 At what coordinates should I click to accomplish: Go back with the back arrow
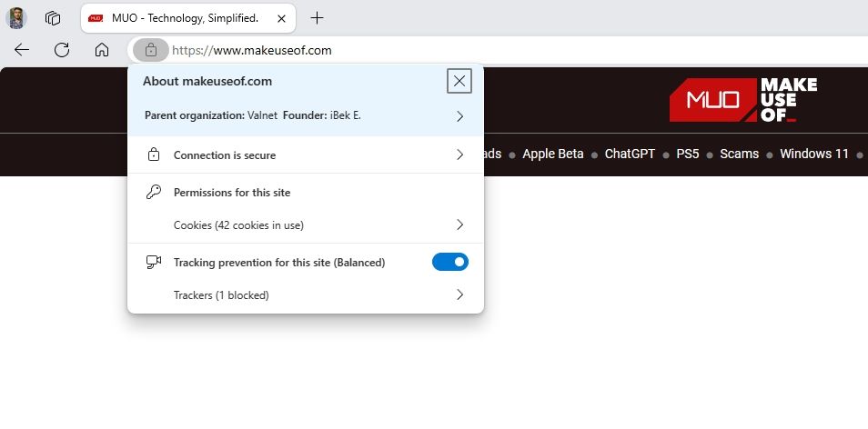click(22, 50)
